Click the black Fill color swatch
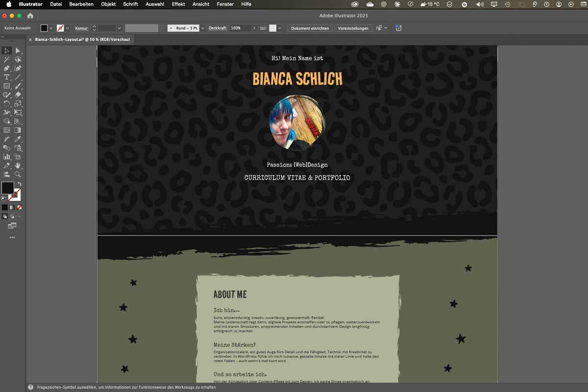 point(8,188)
